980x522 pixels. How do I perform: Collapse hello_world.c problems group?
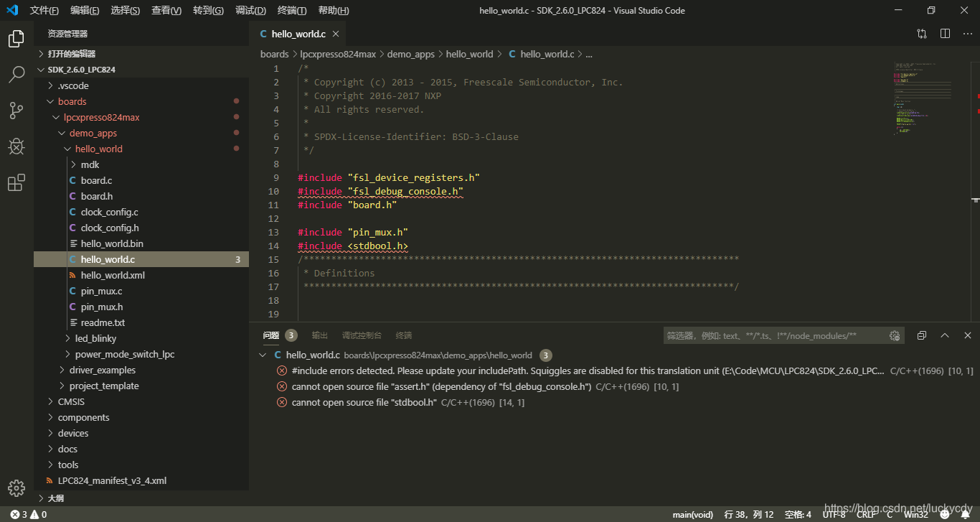263,355
